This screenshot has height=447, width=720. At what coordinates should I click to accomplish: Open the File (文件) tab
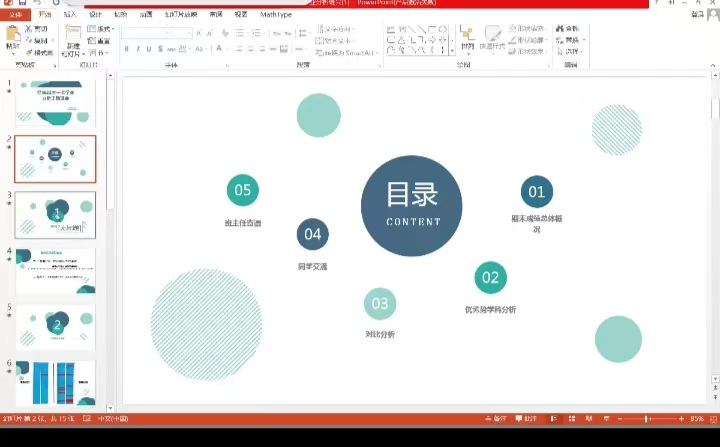[14, 15]
